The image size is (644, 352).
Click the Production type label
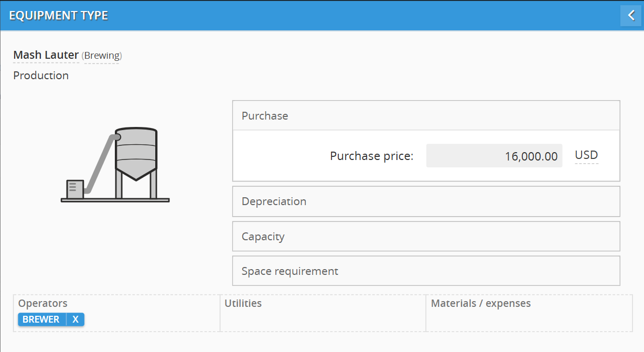click(x=41, y=76)
